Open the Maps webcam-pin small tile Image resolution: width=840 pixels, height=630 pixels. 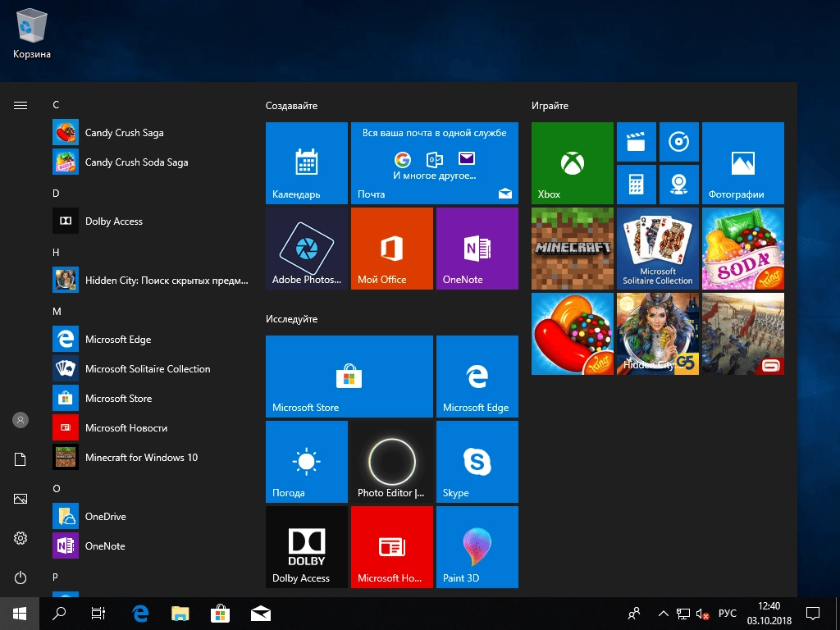tap(679, 185)
